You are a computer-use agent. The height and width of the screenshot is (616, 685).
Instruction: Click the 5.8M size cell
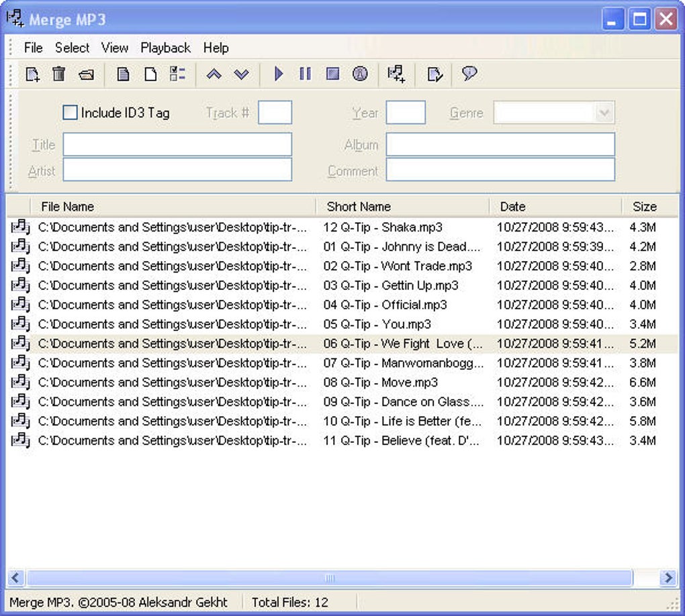(x=643, y=421)
